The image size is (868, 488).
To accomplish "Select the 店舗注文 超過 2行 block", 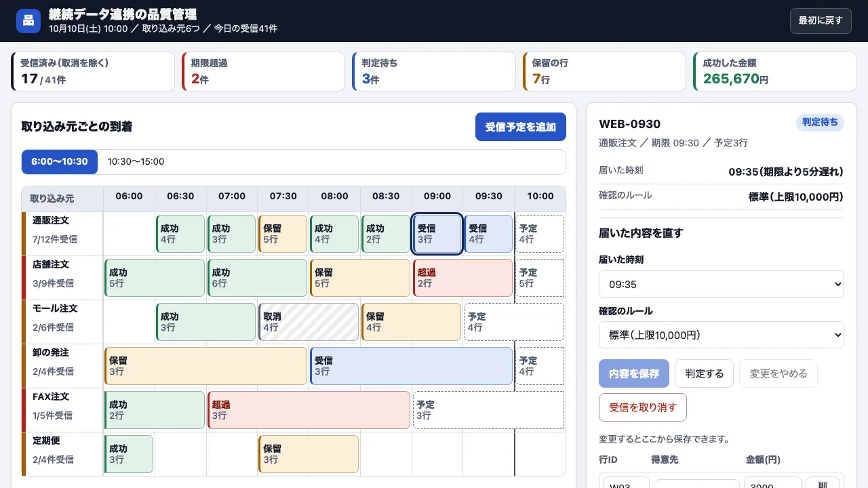I will [x=463, y=278].
